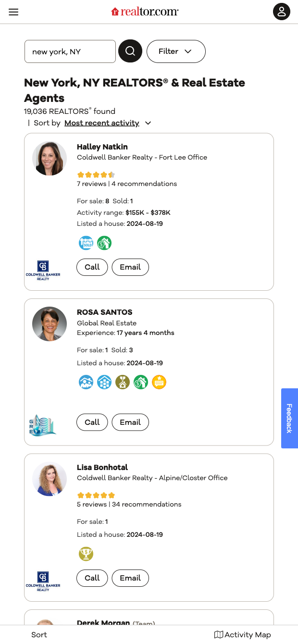Expand the Filter dropdown

click(x=175, y=51)
